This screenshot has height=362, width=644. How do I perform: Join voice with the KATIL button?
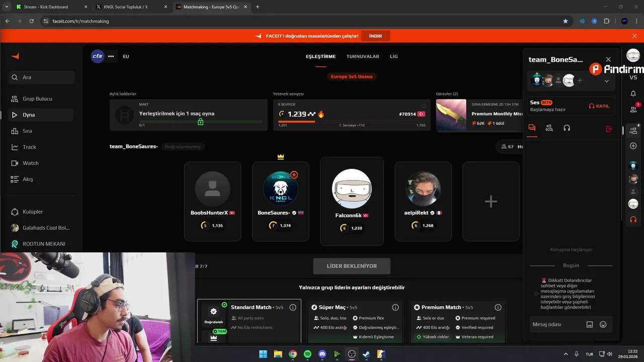tap(599, 106)
